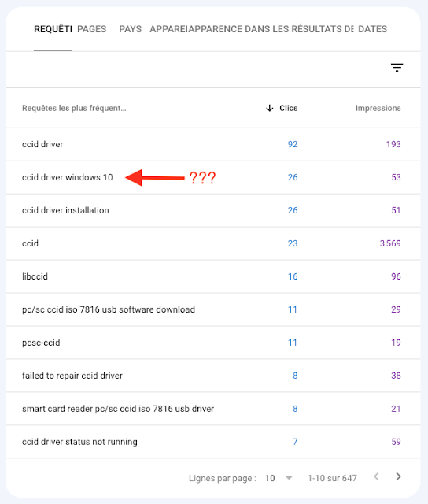Select the "libccid" query row
Viewport: 428px width, 504px height.
[x=213, y=276]
